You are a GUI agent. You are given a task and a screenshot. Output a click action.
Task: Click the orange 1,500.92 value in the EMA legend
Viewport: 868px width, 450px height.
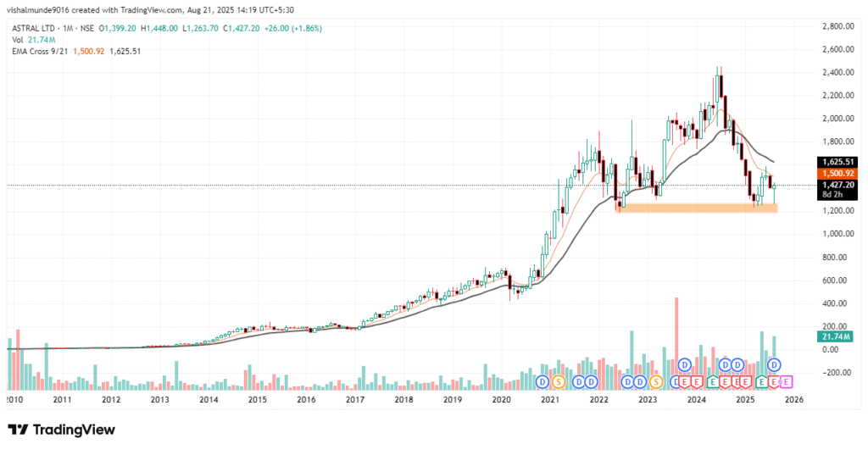tap(88, 51)
